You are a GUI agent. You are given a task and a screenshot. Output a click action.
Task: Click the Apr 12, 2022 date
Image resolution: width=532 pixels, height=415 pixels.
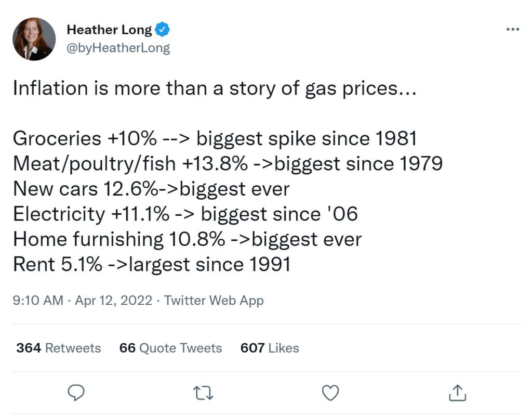pyautogui.click(x=114, y=301)
